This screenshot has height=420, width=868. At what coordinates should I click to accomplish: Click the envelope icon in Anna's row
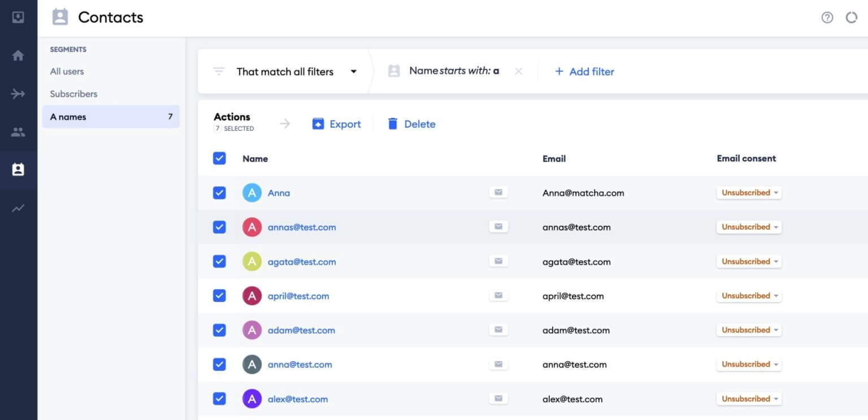coord(498,193)
